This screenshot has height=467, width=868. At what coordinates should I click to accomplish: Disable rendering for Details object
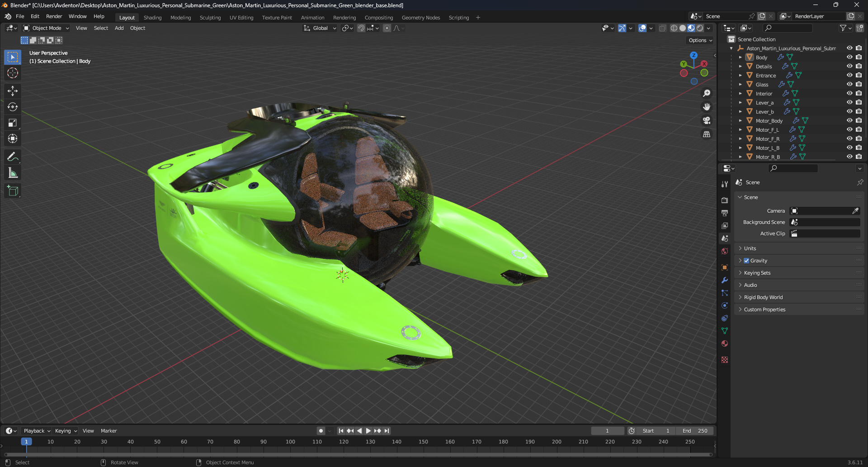click(x=859, y=66)
